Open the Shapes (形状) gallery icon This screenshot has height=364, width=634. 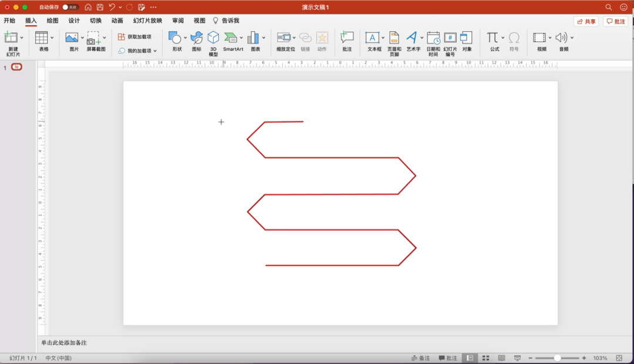(x=175, y=38)
